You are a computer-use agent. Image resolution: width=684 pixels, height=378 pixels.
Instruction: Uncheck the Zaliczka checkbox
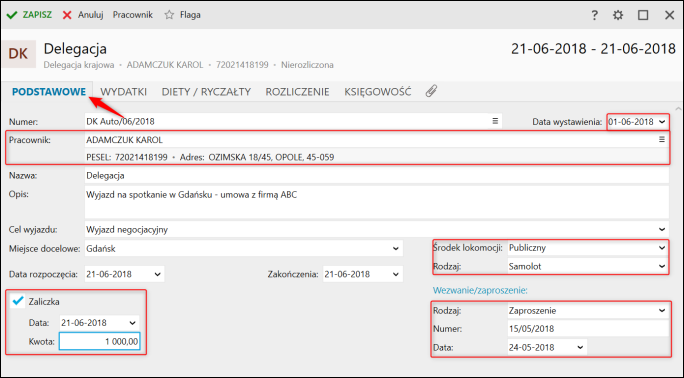pyautogui.click(x=18, y=301)
